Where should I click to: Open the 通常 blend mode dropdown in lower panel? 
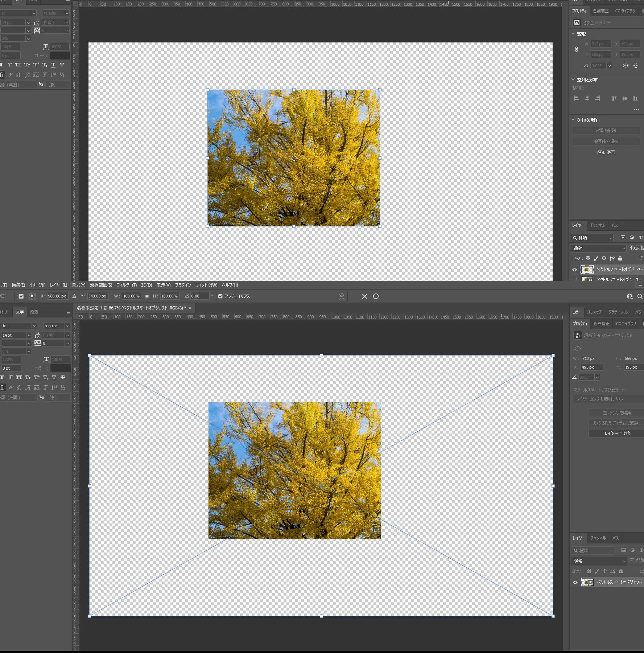point(599,561)
